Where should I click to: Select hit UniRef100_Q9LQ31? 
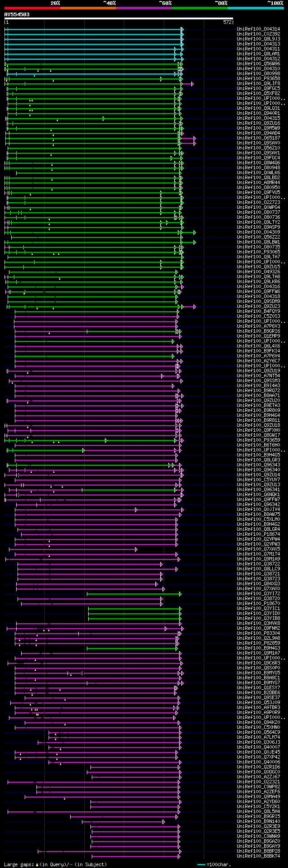tap(258, 108)
